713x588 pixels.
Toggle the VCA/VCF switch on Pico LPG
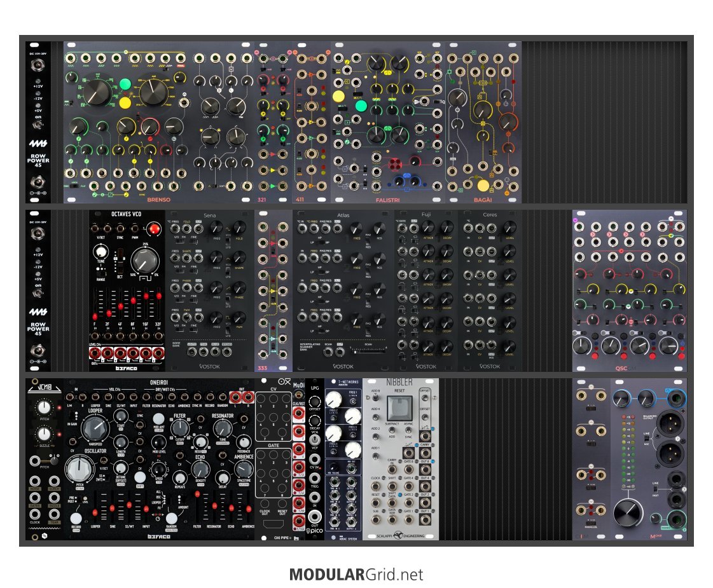(x=314, y=440)
